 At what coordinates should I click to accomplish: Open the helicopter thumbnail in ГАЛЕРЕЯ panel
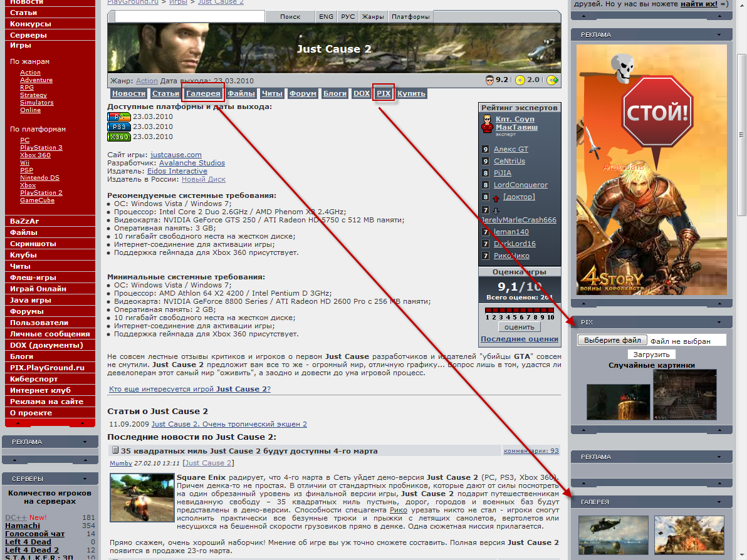(x=613, y=535)
